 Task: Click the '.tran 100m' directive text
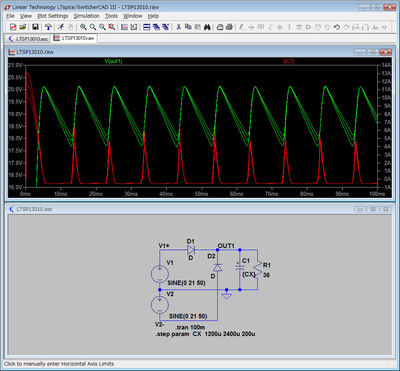pyautogui.click(x=190, y=327)
